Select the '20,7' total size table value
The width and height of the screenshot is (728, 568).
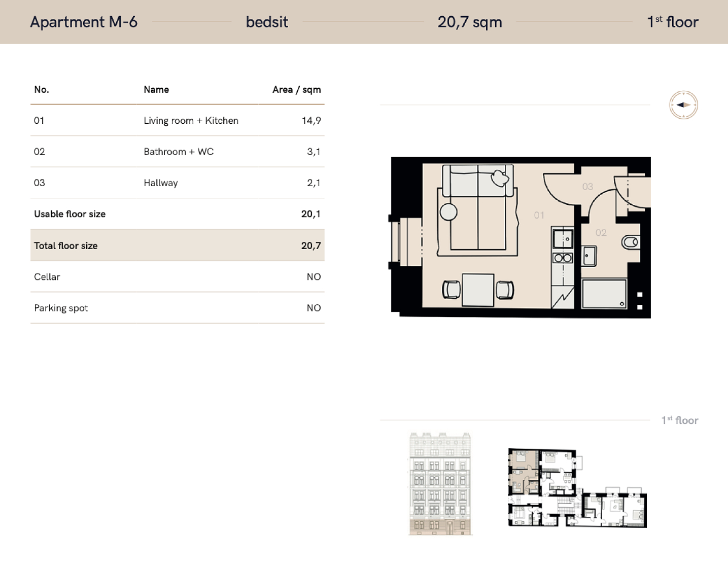[311, 245]
